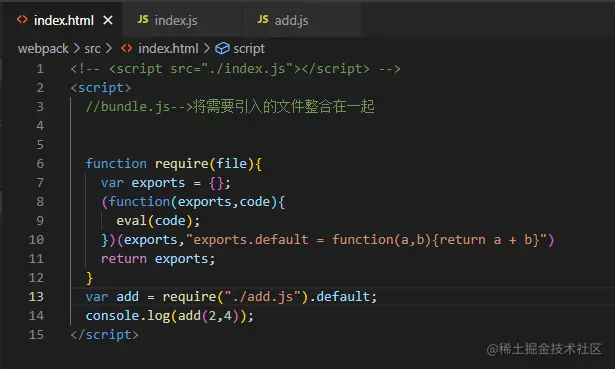The width and height of the screenshot is (615, 369).
Task: Click the commented script src line
Action: click(235, 69)
